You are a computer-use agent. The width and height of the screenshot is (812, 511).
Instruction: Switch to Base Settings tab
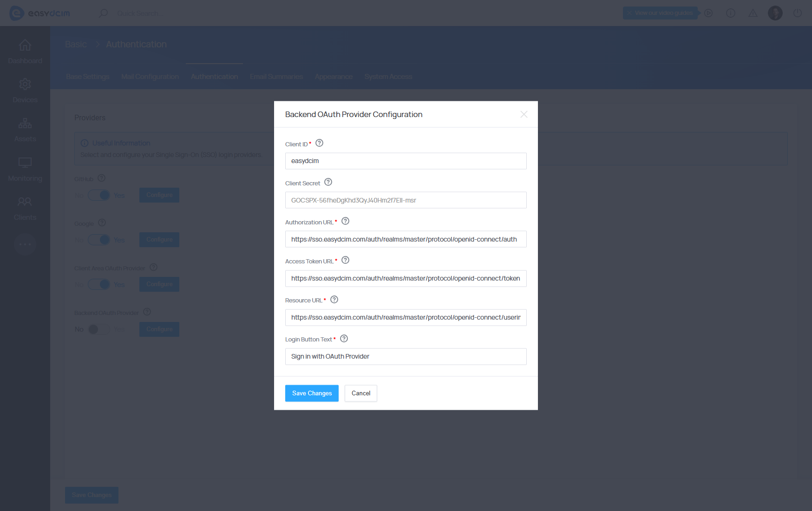[x=88, y=77]
